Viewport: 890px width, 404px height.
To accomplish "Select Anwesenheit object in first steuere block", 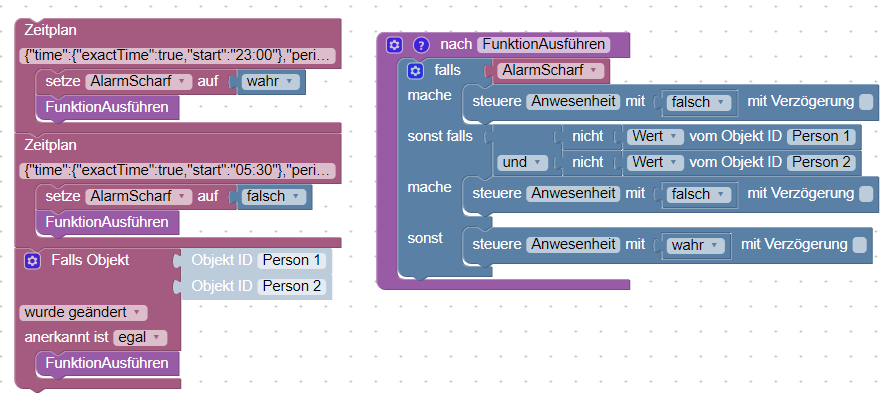I will 573,102.
